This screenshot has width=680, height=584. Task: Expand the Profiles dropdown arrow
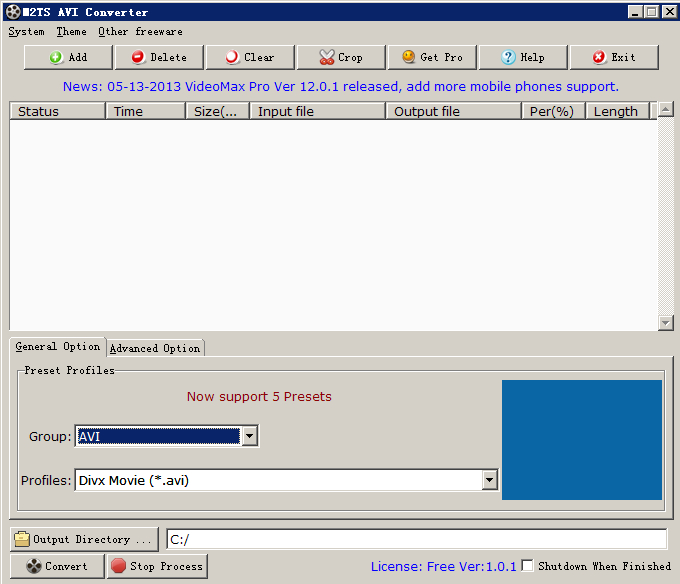click(489, 480)
